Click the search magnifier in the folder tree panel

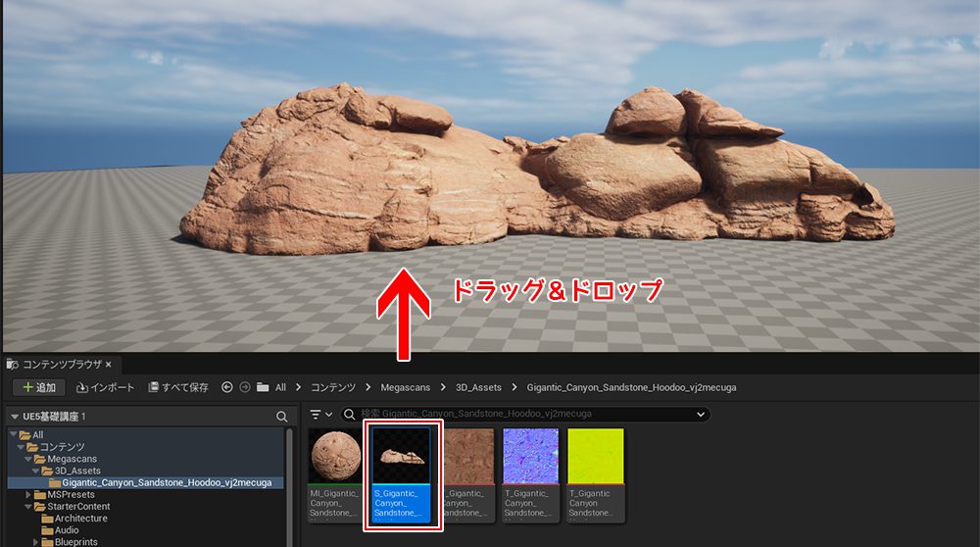pos(281,417)
